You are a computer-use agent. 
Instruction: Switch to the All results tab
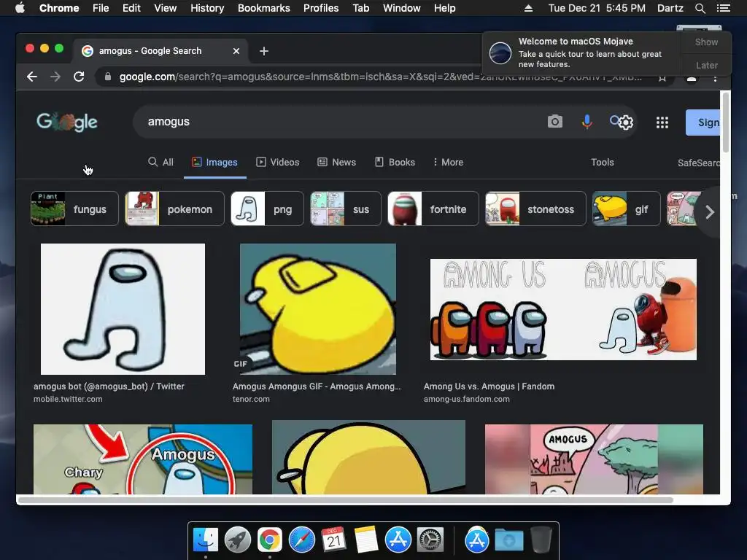coord(160,163)
